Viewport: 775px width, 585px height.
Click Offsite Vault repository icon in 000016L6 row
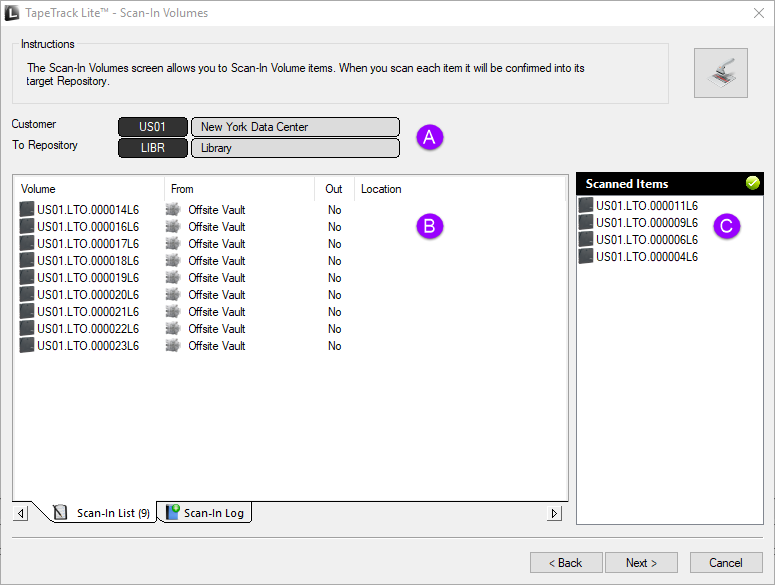coord(173,226)
